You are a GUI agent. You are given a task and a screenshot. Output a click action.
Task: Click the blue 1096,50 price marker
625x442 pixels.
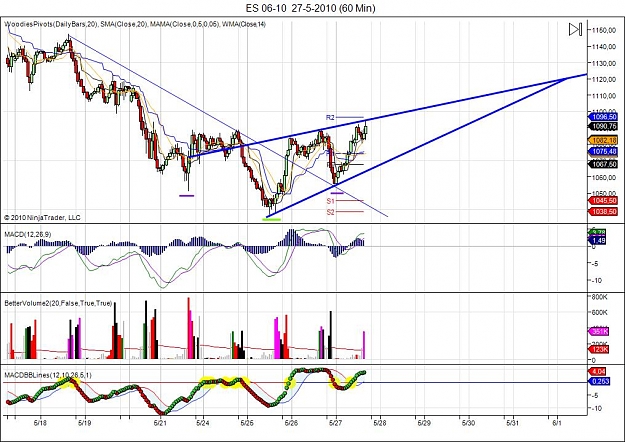pyautogui.click(x=603, y=117)
